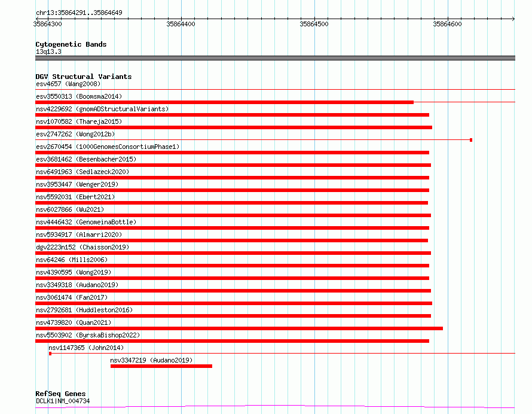Click the gray 13q13.3 cytoband bar
The image size is (532, 414).
[x=275, y=58]
